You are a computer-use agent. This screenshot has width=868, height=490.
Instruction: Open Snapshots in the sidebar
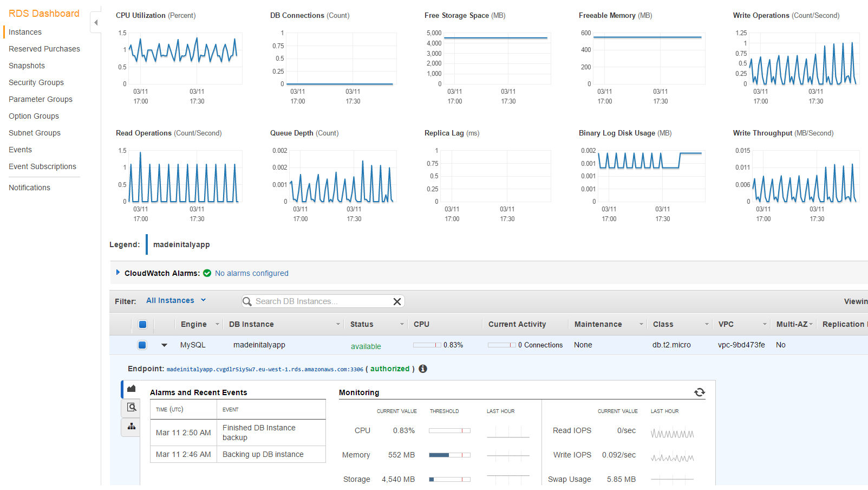(27, 66)
